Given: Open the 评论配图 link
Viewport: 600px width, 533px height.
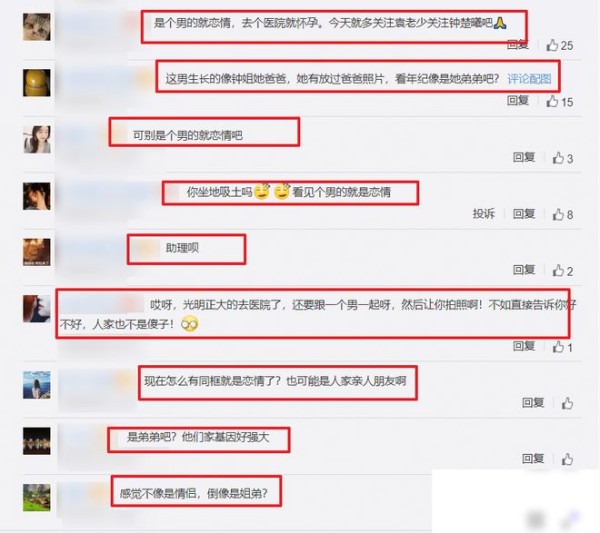Looking at the screenshot, I should pos(529,79).
